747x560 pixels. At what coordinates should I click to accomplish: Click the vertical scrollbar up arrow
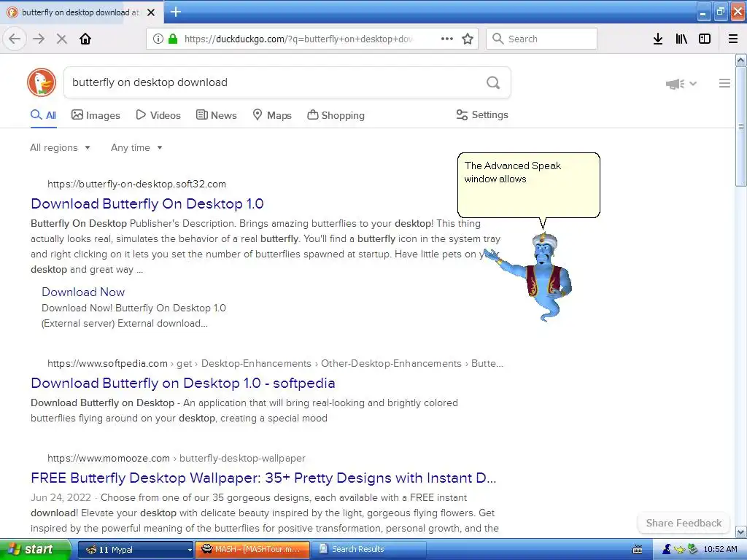[741, 60]
